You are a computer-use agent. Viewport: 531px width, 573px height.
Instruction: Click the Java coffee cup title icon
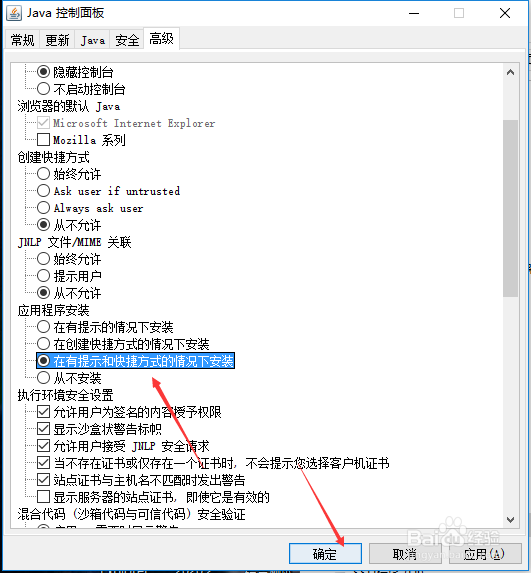coord(14,13)
